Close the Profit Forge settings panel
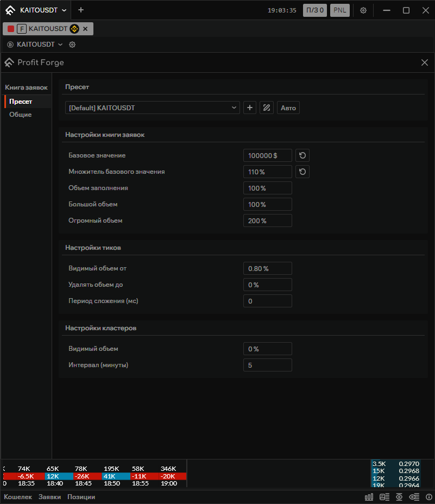Image resolution: width=435 pixels, height=504 pixels. click(x=424, y=62)
